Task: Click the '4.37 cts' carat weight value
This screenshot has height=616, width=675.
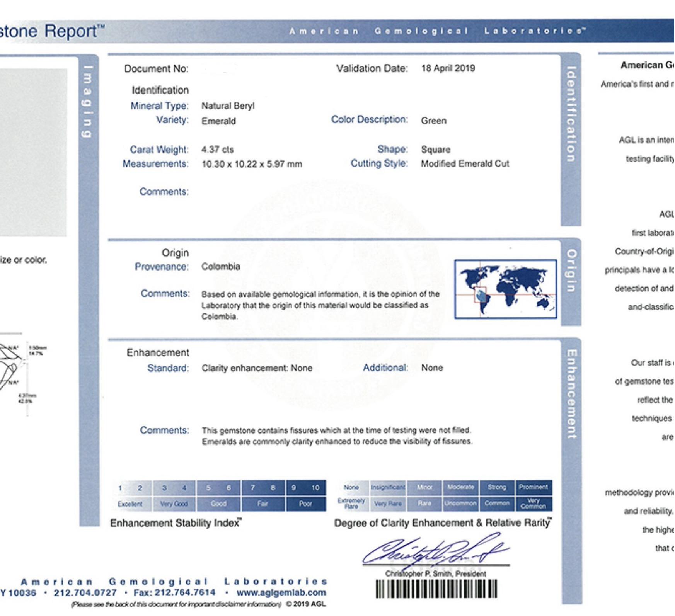Action: [x=218, y=150]
